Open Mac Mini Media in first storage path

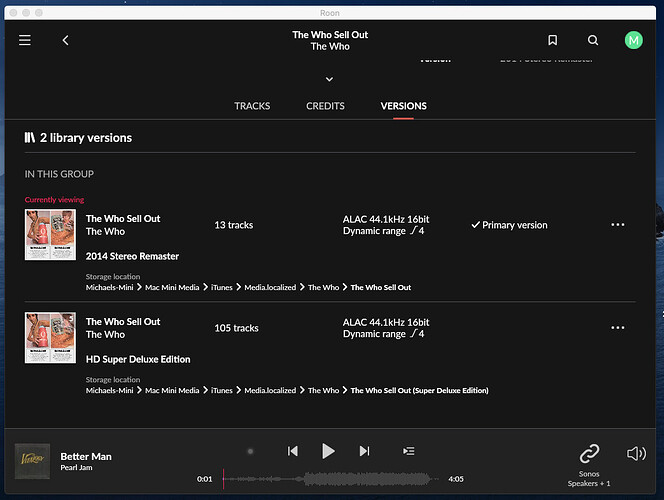(172, 287)
